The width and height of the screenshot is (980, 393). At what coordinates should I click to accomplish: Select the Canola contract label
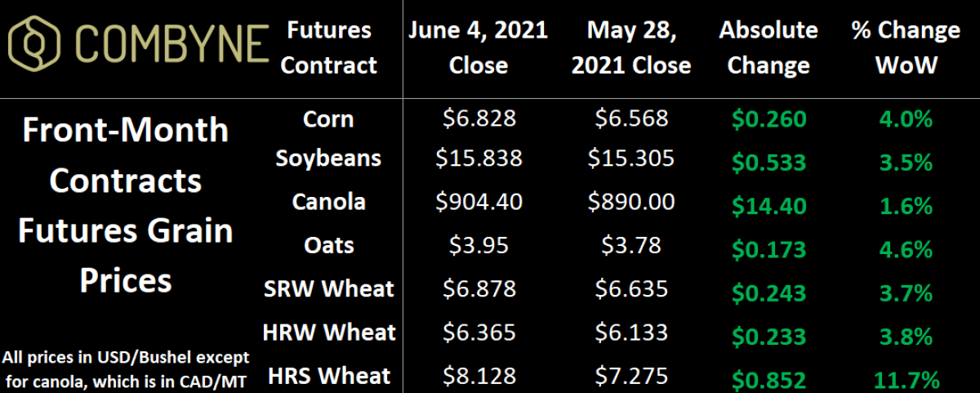(328, 200)
